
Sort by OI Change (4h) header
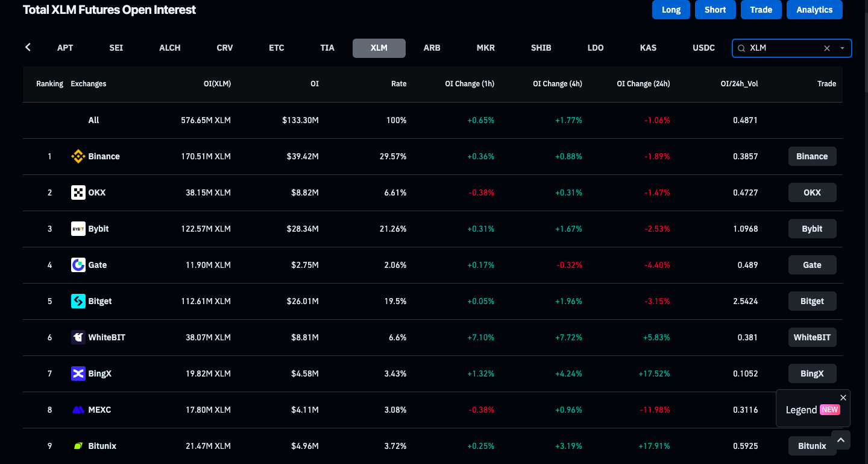coord(558,84)
